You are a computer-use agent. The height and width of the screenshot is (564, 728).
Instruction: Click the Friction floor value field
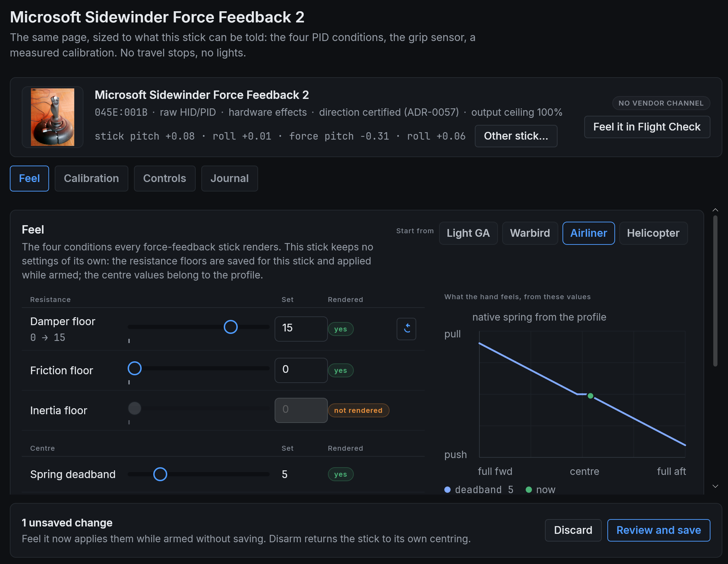(301, 370)
